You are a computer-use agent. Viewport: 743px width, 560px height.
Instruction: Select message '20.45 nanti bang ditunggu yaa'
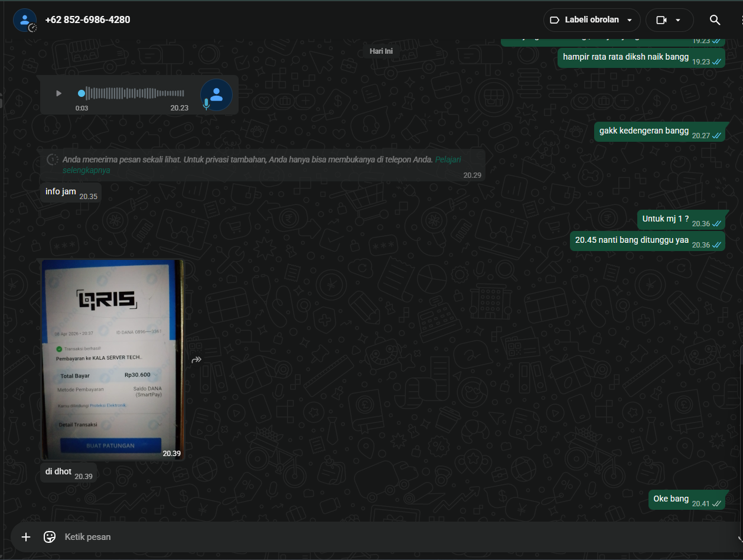pos(647,241)
